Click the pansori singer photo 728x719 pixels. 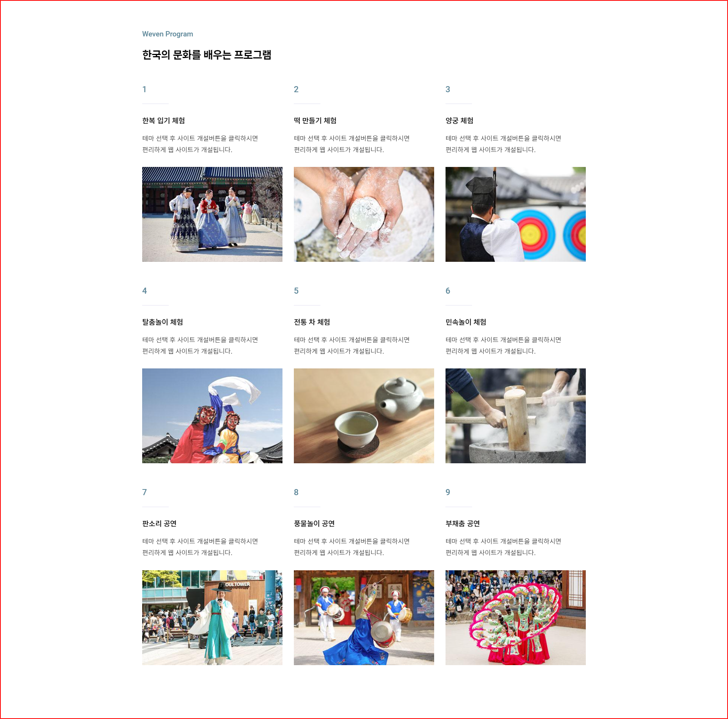212,617
